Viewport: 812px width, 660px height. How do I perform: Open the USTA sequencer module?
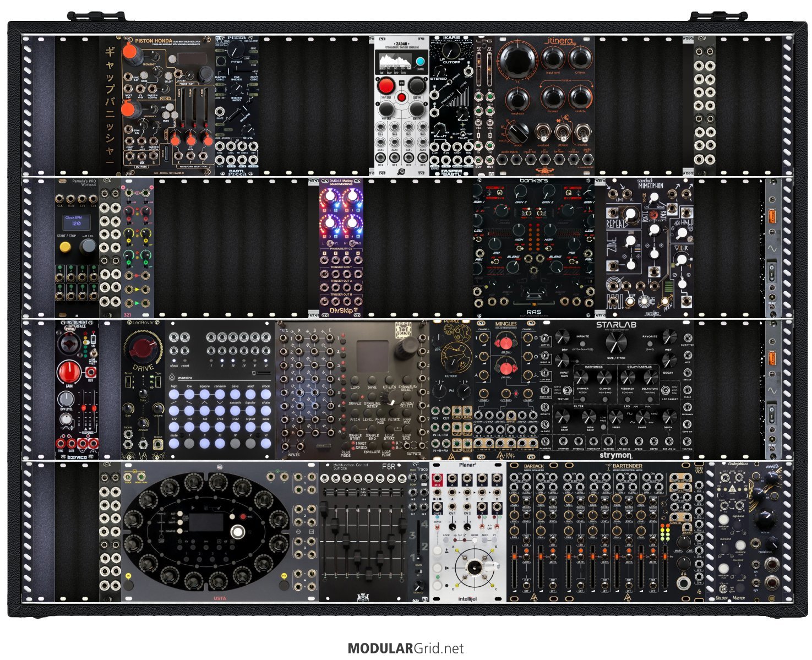point(220,531)
